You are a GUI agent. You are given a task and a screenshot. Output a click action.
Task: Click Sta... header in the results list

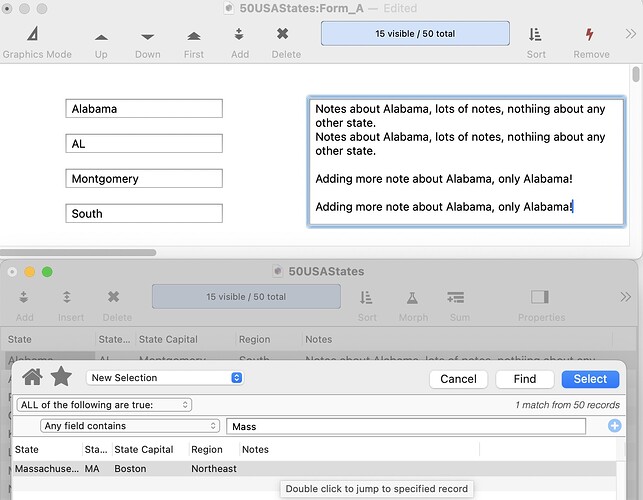coord(96,450)
